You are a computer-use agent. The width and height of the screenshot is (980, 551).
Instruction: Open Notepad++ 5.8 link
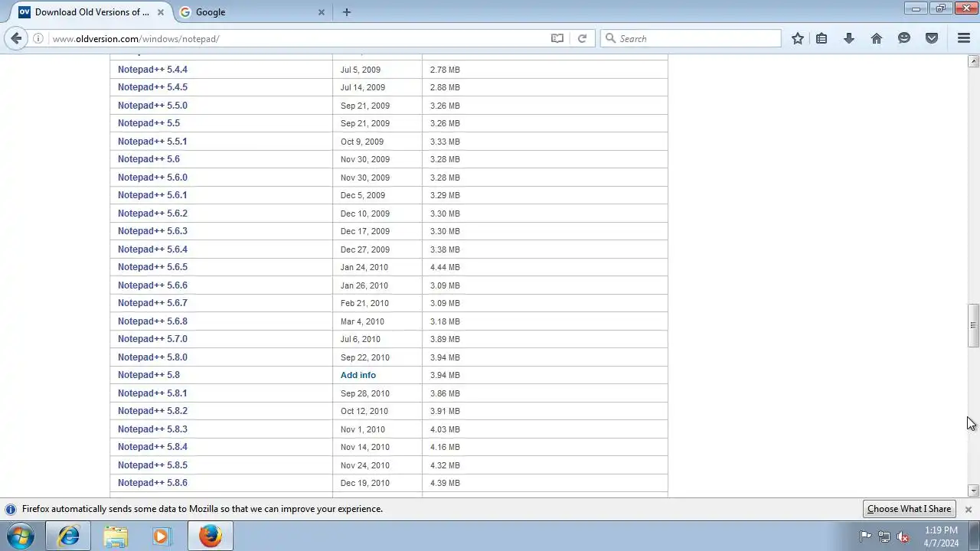coord(149,375)
